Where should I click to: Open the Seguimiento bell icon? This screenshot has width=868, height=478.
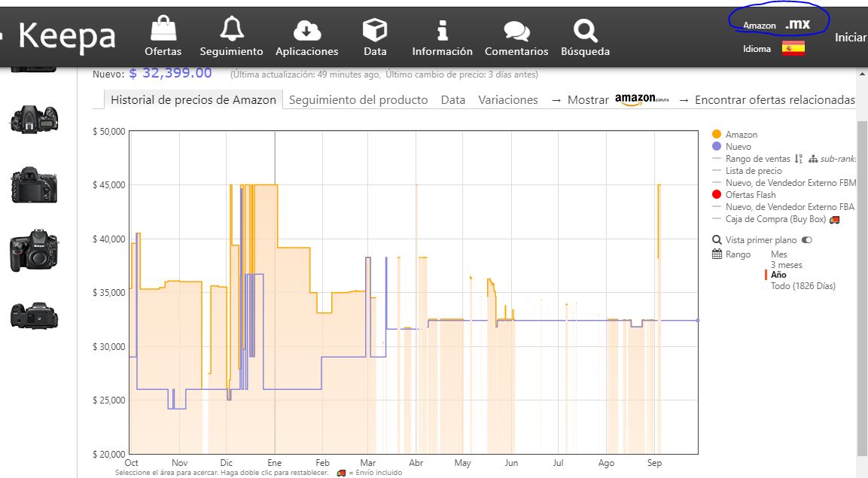click(231, 29)
